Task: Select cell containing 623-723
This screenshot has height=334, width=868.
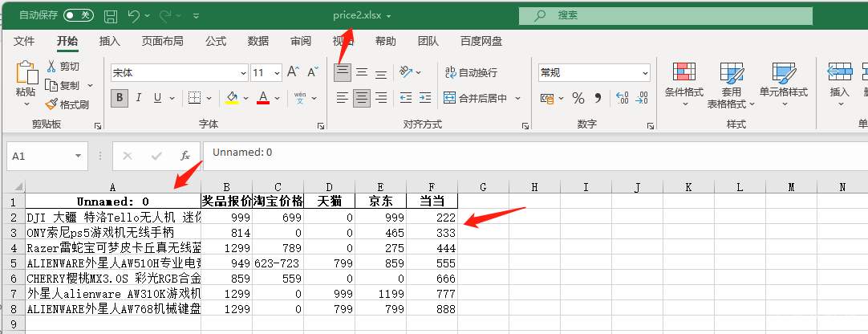Action: 278,265
